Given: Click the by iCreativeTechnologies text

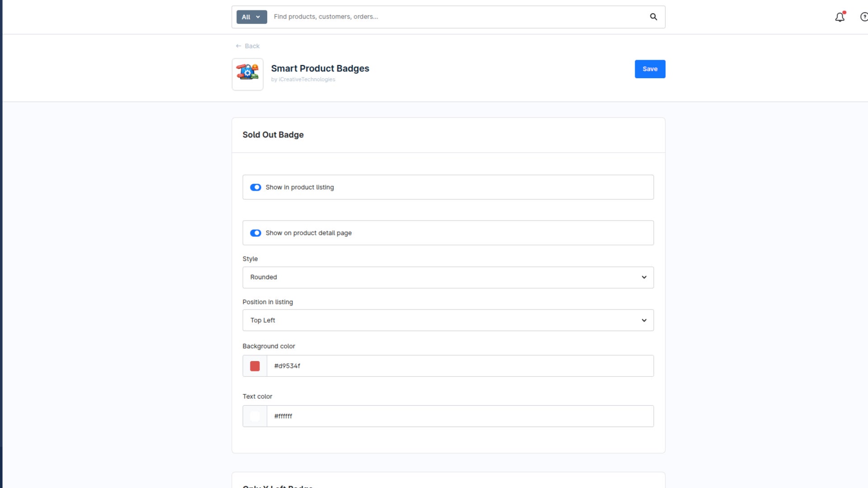Looking at the screenshot, I should 303,80.
